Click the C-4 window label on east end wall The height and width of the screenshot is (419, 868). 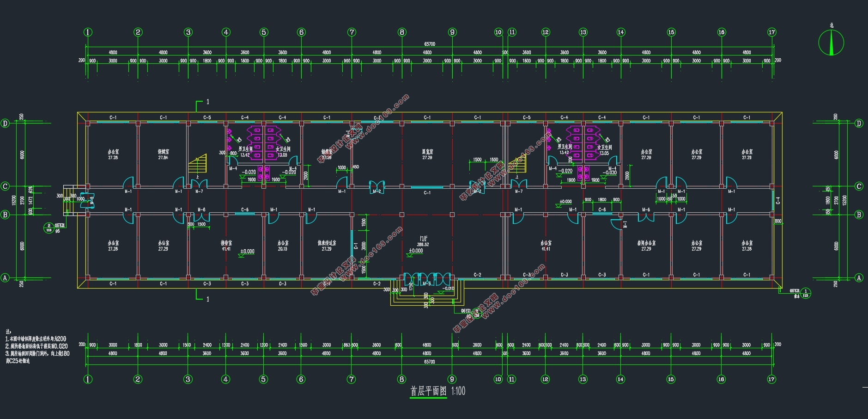778,200
